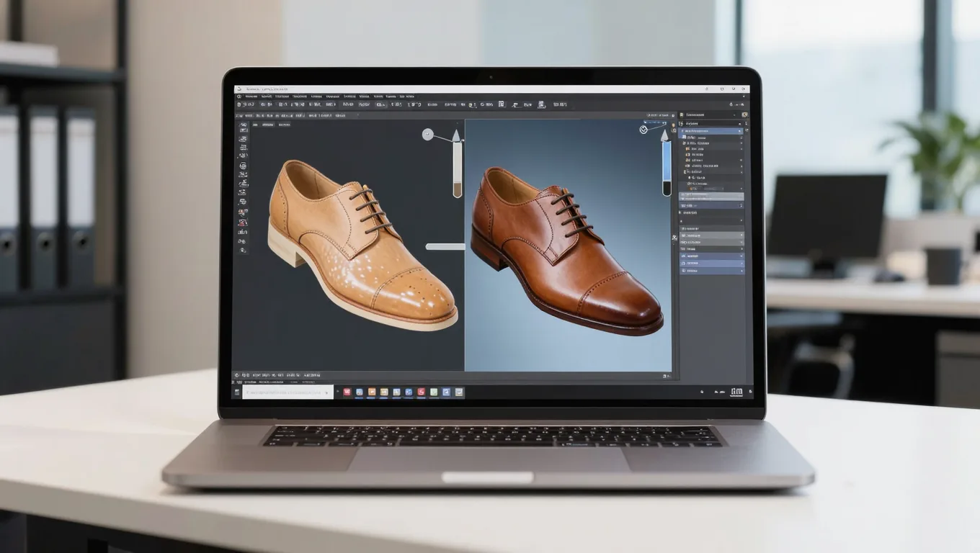Select the white ring handle in the right viewport
Screen dimensions: 980x553
pos(643,130)
